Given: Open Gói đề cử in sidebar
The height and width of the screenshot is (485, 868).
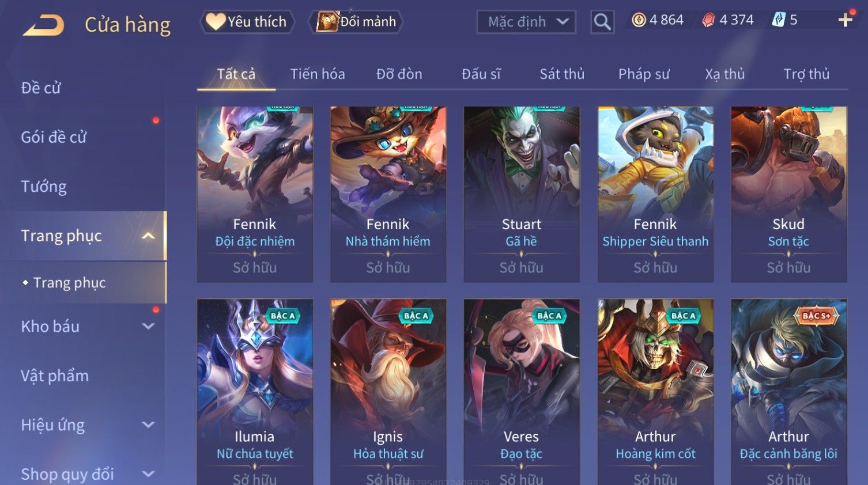Looking at the screenshot, I should click(x=54, y=137).
